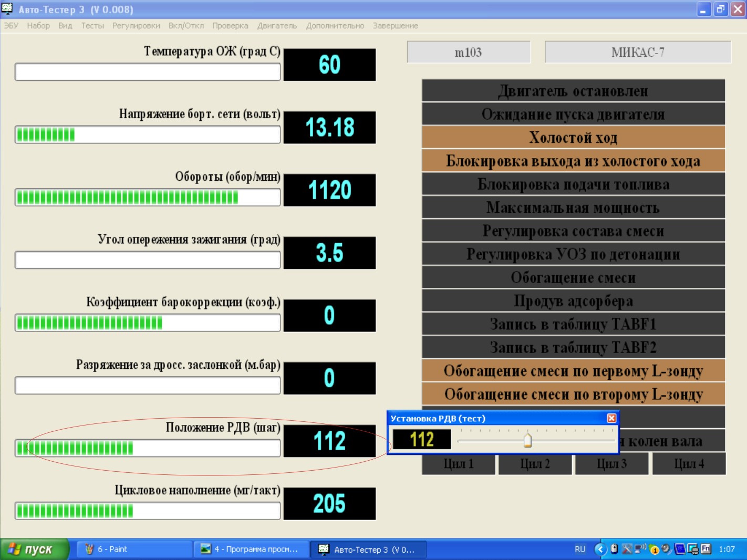747x560 pixels.
Task: Open the Вид menu
Action: point(65,26)
